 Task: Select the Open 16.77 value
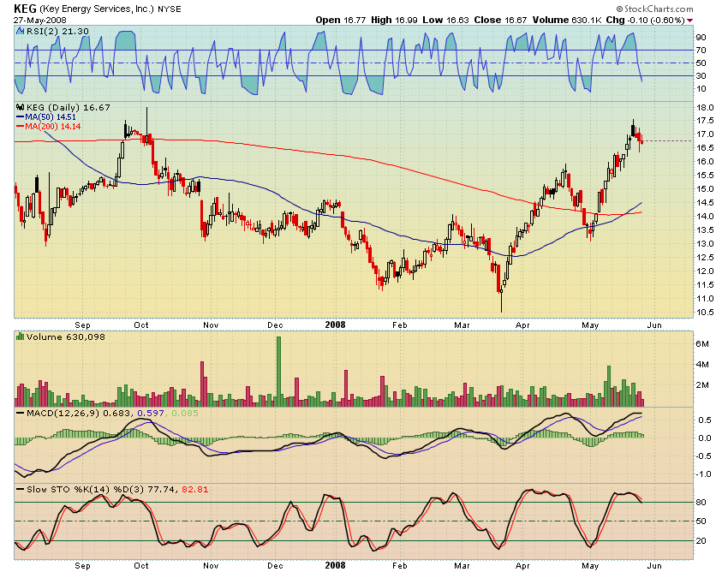(x=341, y=20)
